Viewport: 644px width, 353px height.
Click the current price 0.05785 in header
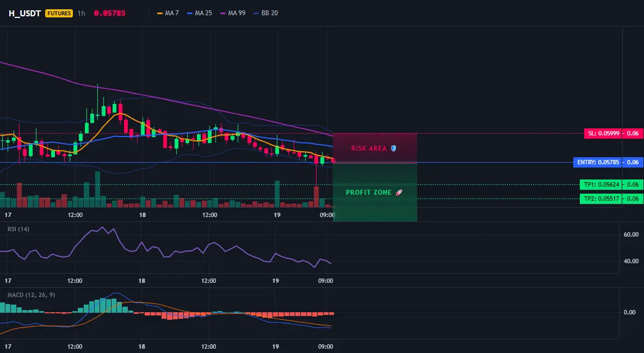(110, 13)
